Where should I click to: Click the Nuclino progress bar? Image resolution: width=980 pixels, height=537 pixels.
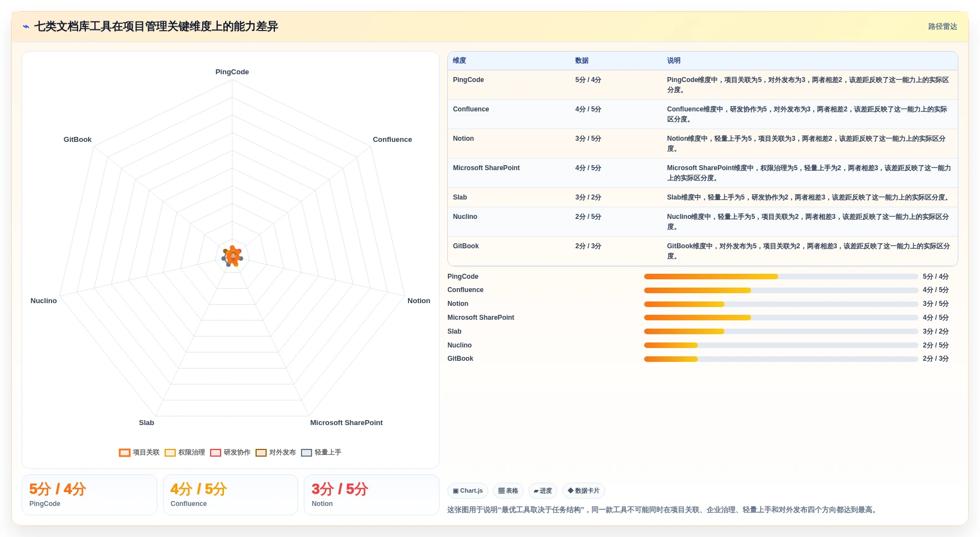pyautogui.click(x=781, y=345)
